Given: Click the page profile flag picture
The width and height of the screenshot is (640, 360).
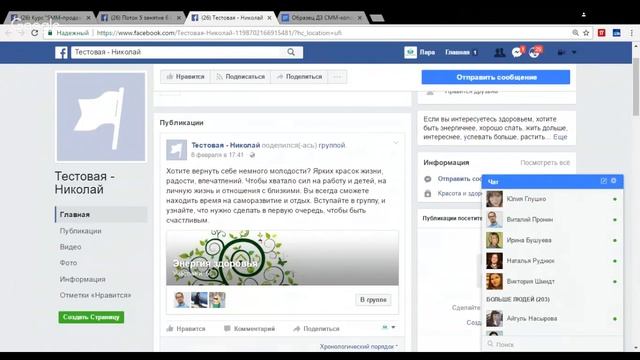Looking at the screenshot, I should click(101, 117).
